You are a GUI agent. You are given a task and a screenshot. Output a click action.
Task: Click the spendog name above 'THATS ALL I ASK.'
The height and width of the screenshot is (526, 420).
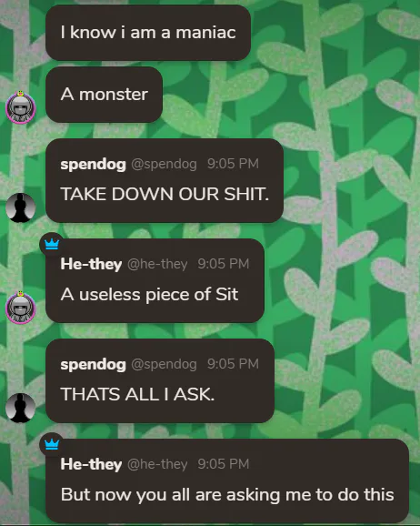pos(94,364)
